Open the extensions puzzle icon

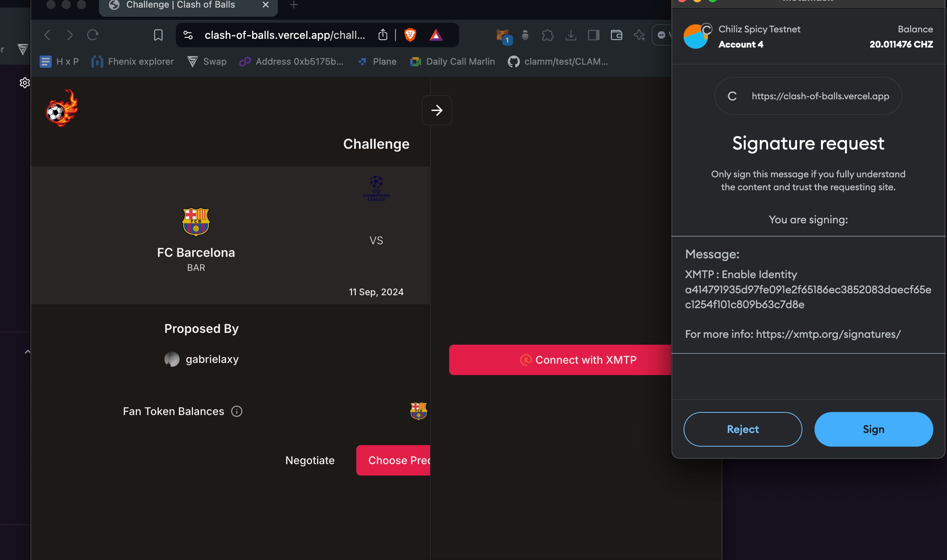coord(548,35)
